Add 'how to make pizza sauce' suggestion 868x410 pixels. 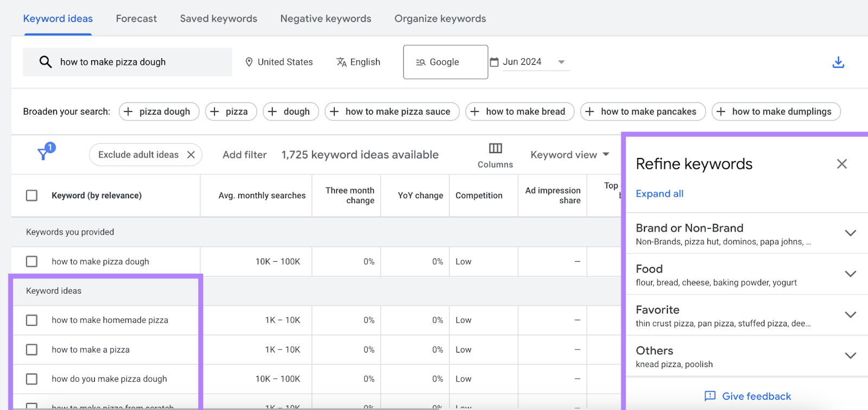[392, 111]
